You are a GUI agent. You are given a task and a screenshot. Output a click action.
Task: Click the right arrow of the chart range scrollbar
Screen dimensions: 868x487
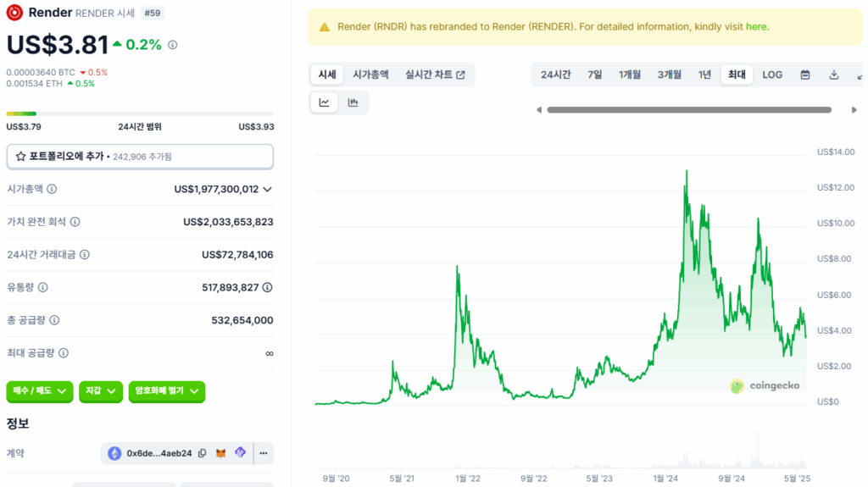pos(854,110)
